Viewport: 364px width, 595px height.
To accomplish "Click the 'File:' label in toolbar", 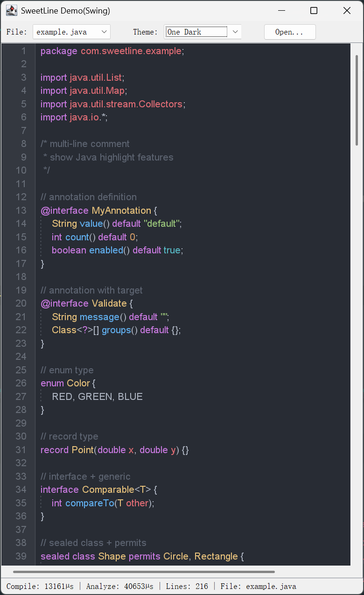I will [x=17, y=32].
